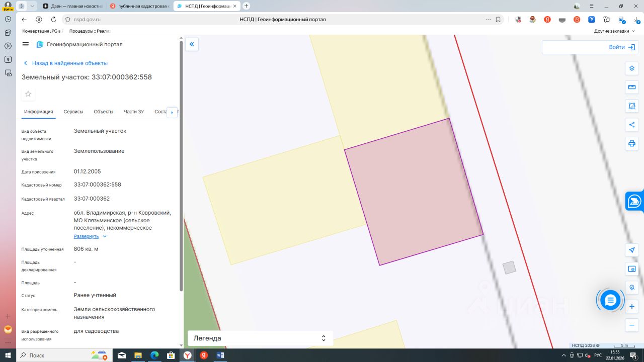Open Yandex Browser in the taskbar
644x362 pixels.
(x=187, y=355)
